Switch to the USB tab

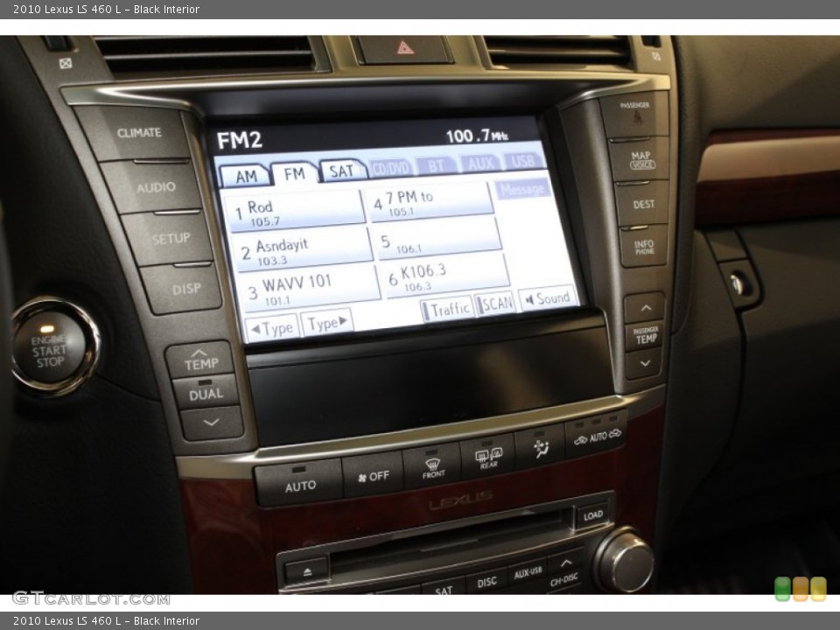(x=522, y=161)
